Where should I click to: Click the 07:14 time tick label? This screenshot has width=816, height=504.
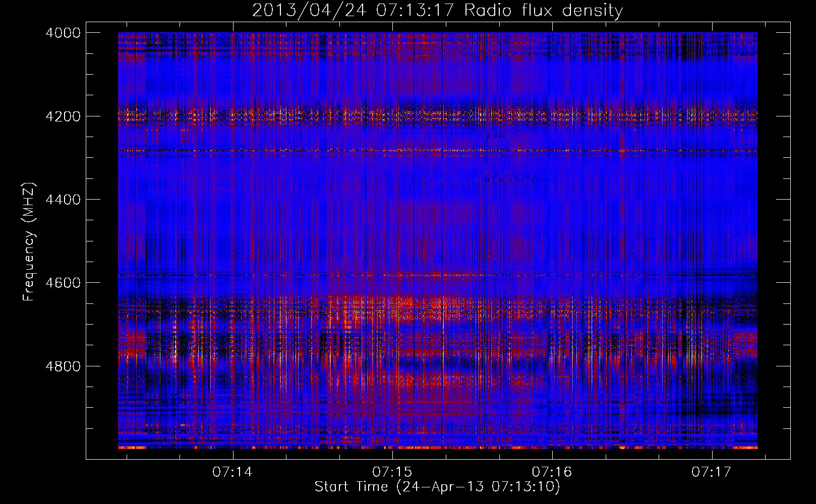232,472
